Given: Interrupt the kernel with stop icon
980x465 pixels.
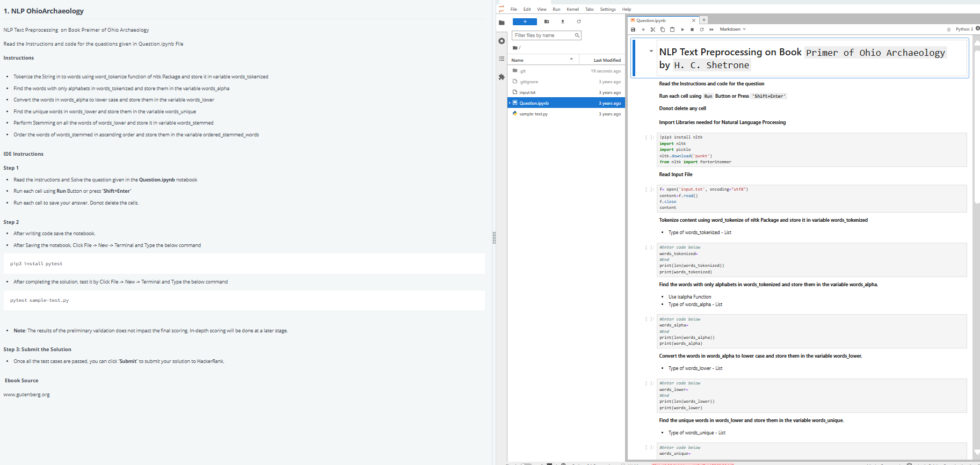Looking at the screenshot, I should (x=692, y=30).
